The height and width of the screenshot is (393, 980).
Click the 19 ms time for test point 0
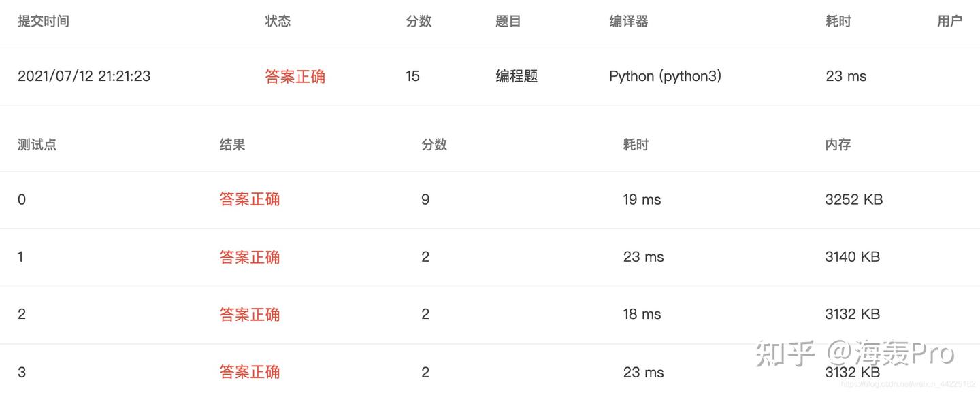pos(642,199)
